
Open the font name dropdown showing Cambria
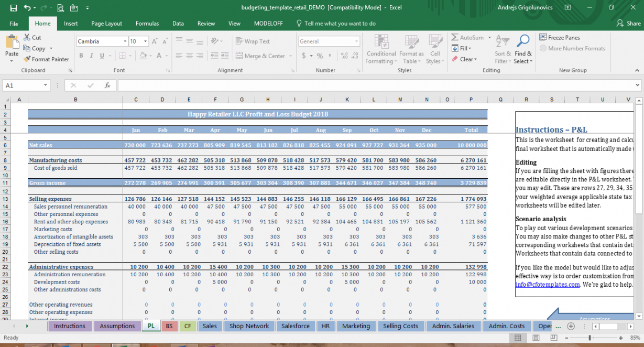pos(125,41)
